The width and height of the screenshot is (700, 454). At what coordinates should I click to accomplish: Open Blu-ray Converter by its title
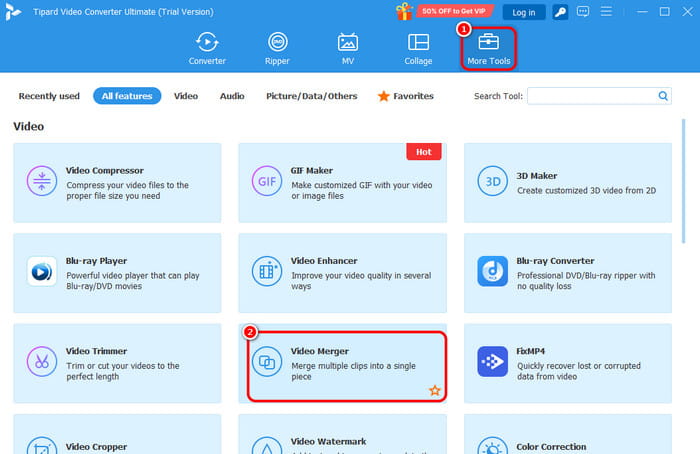[x=555, y=261]
